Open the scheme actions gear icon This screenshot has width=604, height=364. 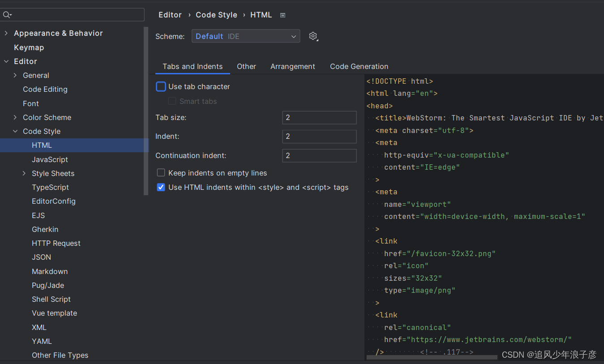pos(313,36)
